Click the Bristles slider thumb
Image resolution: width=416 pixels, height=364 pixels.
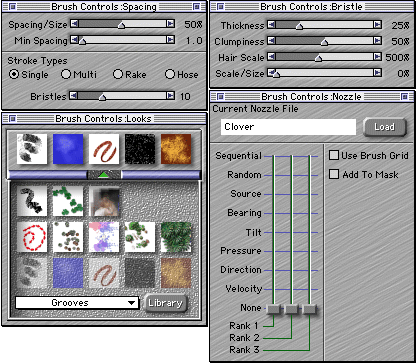[102, 97]
